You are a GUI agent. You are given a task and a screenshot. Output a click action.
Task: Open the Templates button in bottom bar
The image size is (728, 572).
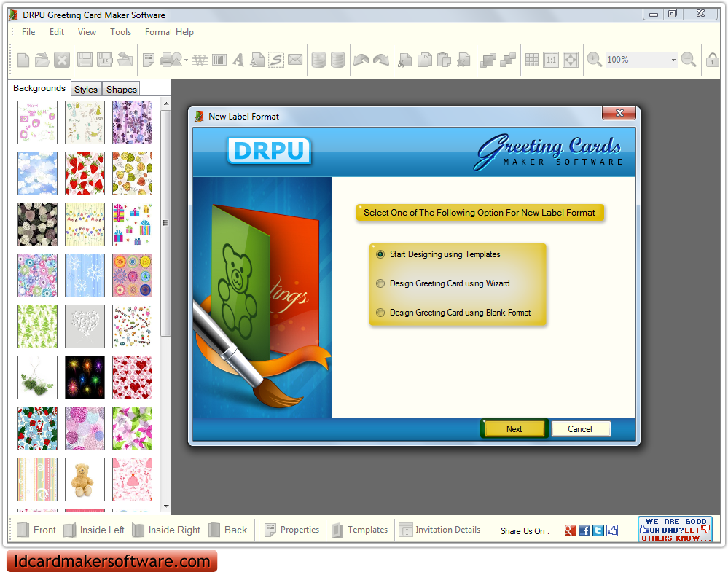coord(360,530)
